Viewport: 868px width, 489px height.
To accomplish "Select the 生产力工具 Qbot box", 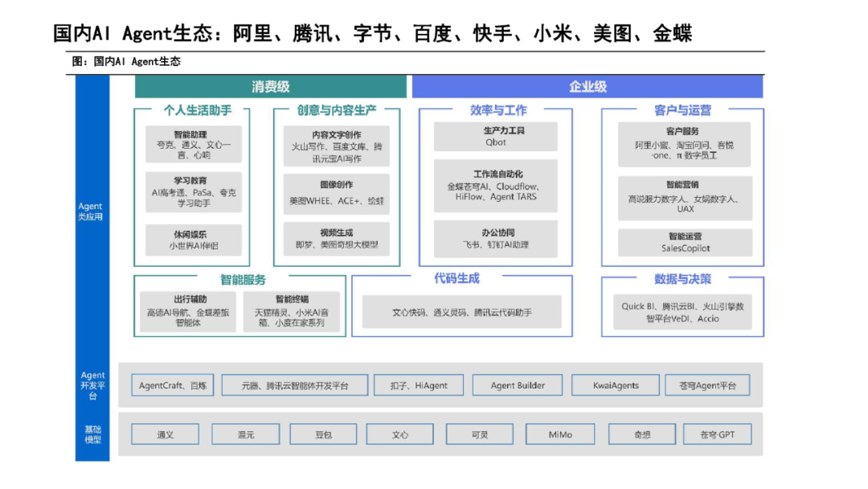I will 495,136.
